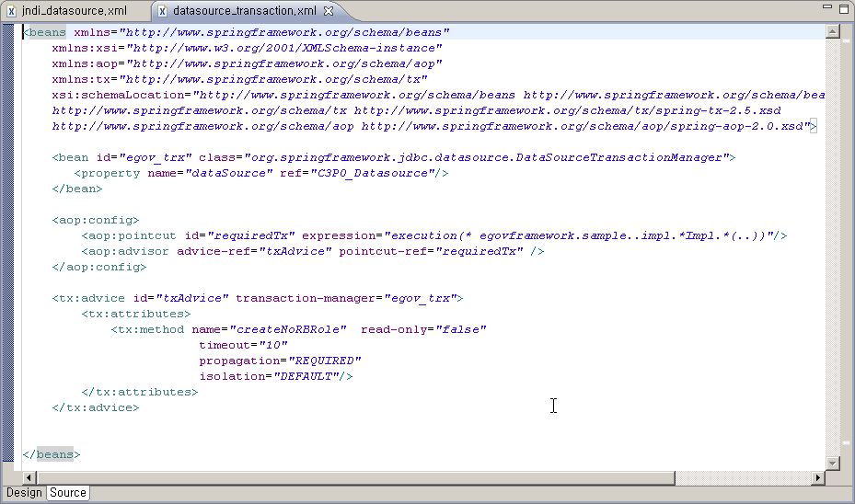
Task: Click the closing </beans> tag
Action: [x=52, y=454]
